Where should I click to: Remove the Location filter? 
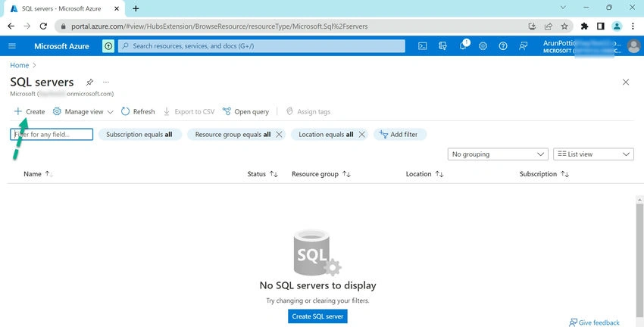tap(362, 134)
